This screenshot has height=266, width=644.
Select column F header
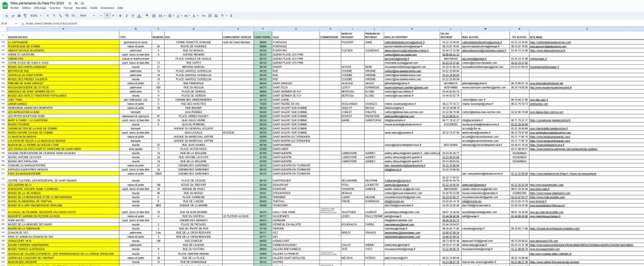(263, 29)
